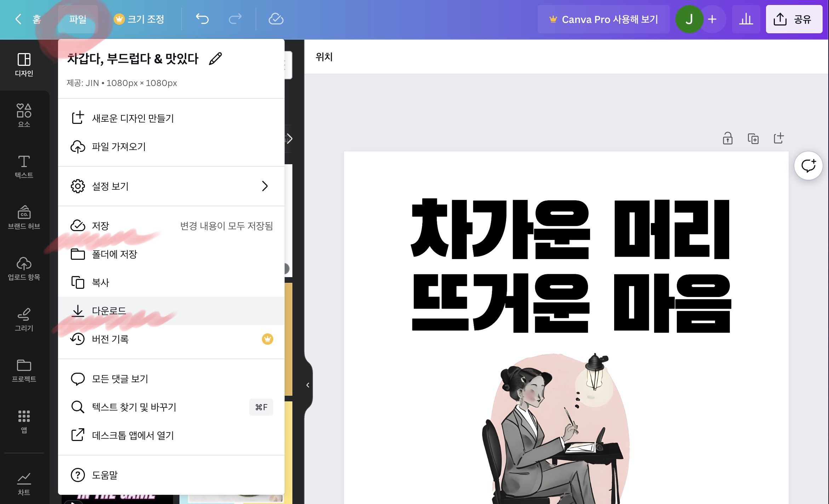The height and width of the screenshot is (504, 829).
Task: Toggle the page lock icon
Action: pyautogui.click(x=727, y=138)
